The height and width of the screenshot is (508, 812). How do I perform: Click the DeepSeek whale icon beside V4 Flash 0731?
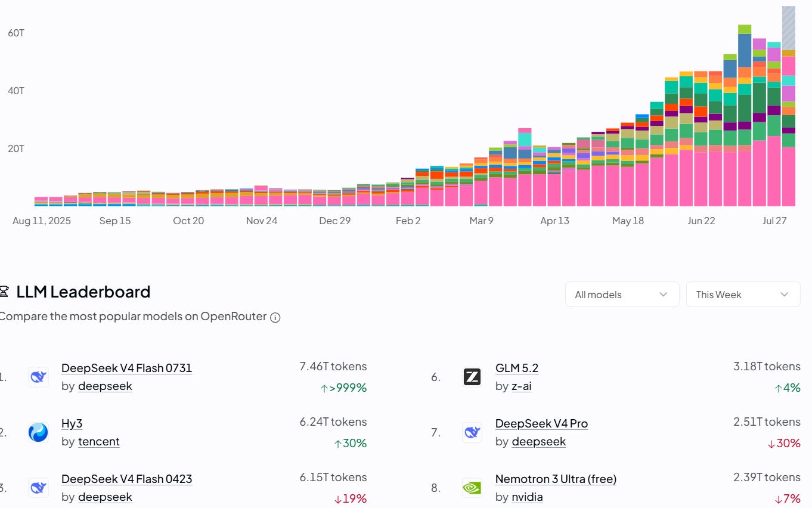[x=38, y=377]
